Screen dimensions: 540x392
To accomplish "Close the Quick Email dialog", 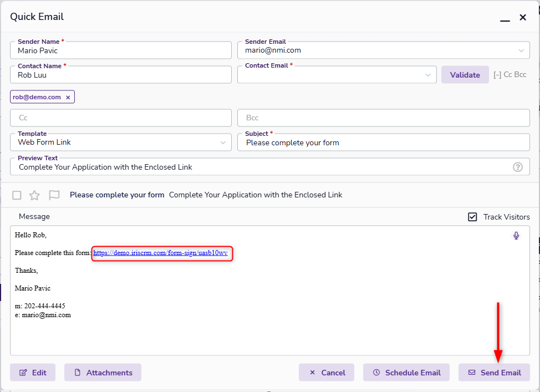I will click(x=523, y=17).
